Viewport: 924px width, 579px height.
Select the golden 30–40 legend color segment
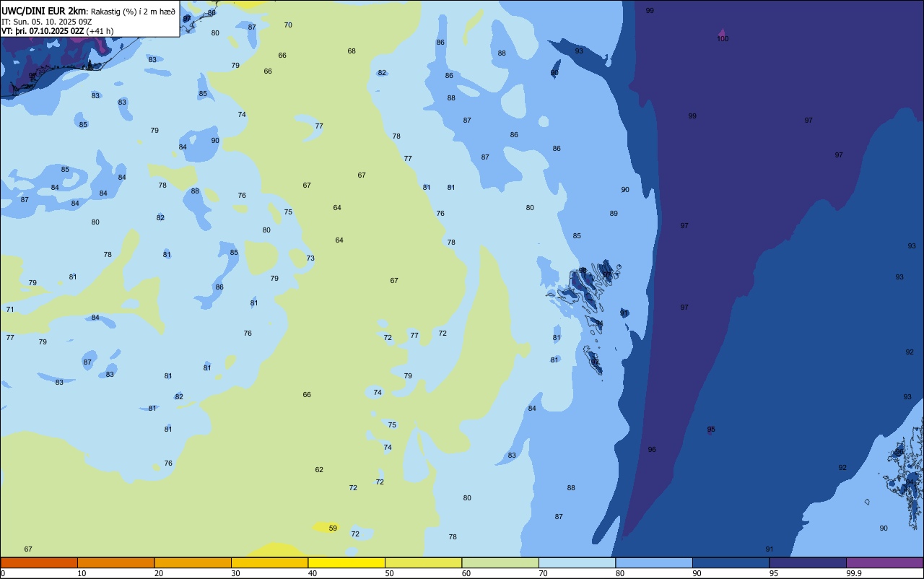point(269,563)
